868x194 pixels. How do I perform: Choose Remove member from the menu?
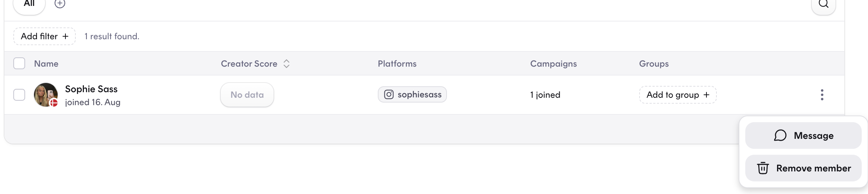[803, 168]
